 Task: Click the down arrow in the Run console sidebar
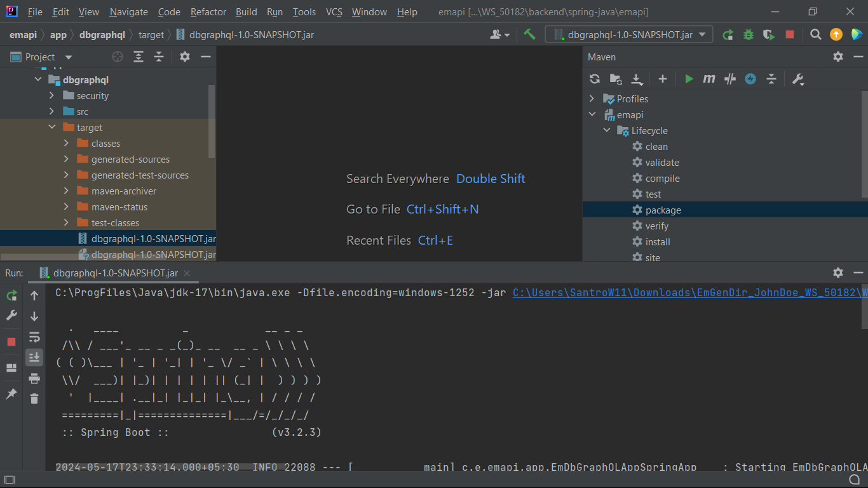pyautogui.click(x=34, y=316)
